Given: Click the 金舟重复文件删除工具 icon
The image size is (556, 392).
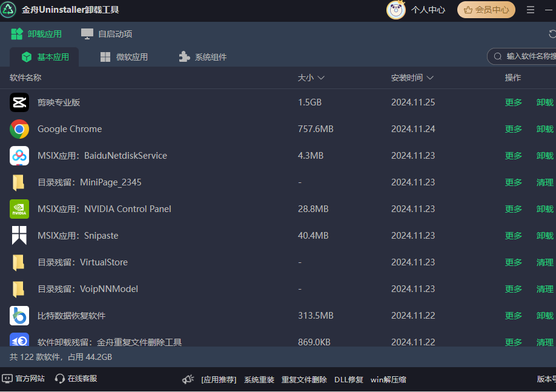Looking at the screenshot, I should coord(19,340).
